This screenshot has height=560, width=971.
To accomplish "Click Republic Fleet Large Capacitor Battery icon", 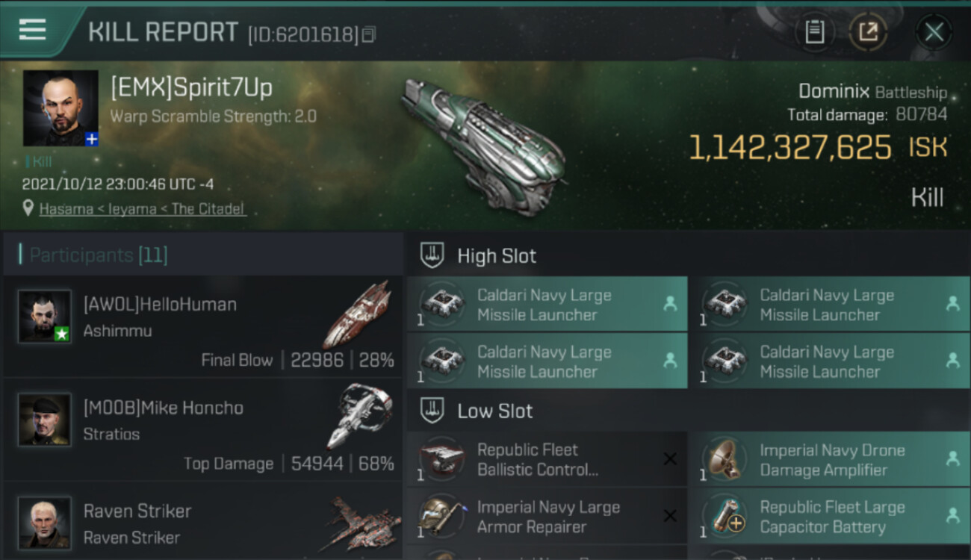I will 725,517.
